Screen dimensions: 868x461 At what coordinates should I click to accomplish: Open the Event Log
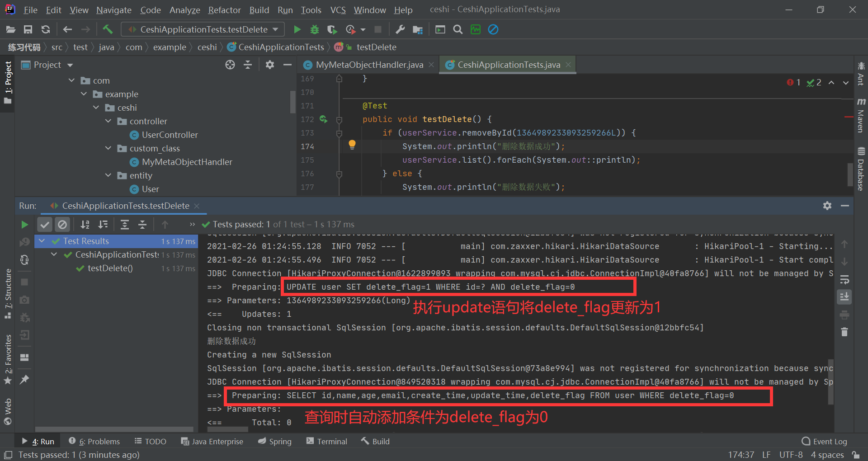825,442
